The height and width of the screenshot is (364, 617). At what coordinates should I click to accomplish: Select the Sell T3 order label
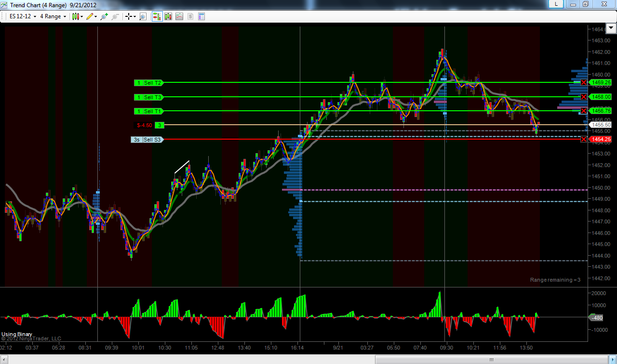(153, 97)
